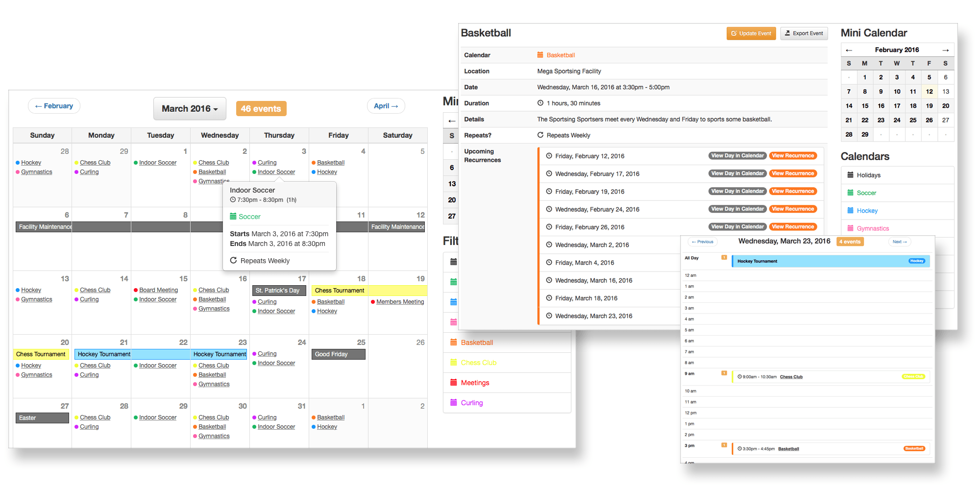Open the March 2016 month dropdown
This screenshot has height=490, width=980.
pos(190,109)
